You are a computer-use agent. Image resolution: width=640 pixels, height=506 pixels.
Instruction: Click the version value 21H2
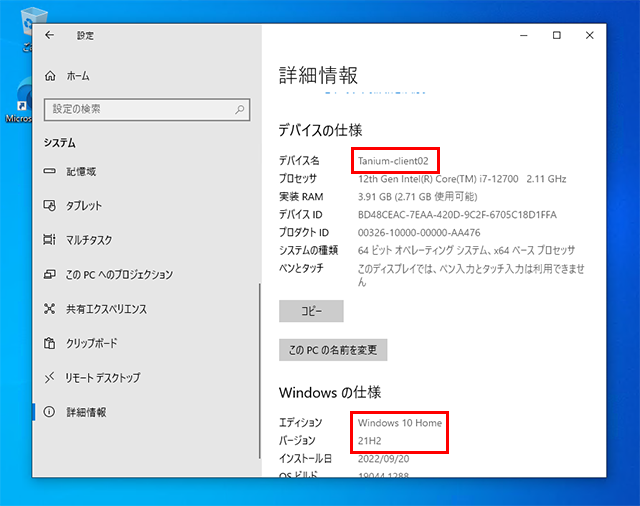[x=369, y=441]
